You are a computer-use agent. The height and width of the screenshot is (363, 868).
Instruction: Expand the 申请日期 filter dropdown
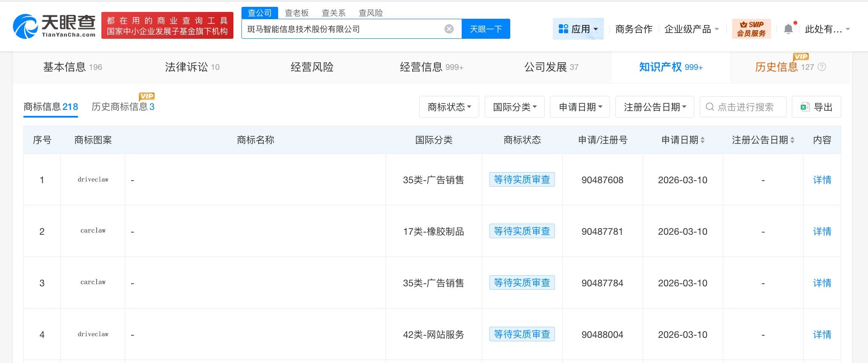(580, 107)
